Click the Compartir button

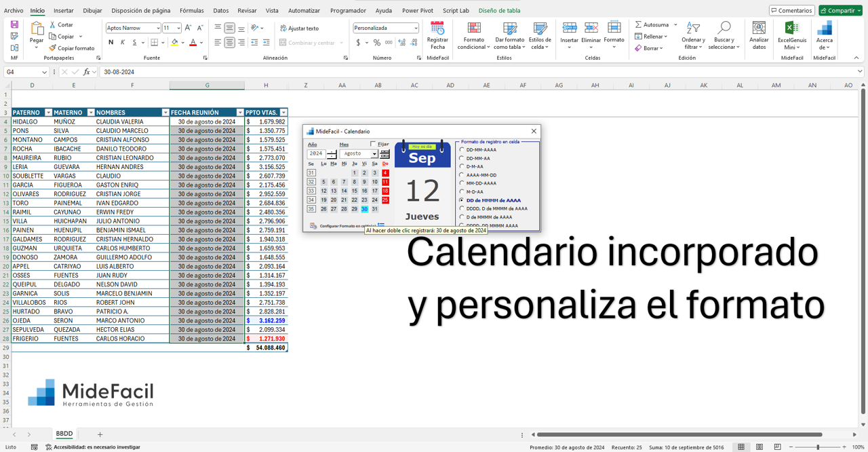841,10
